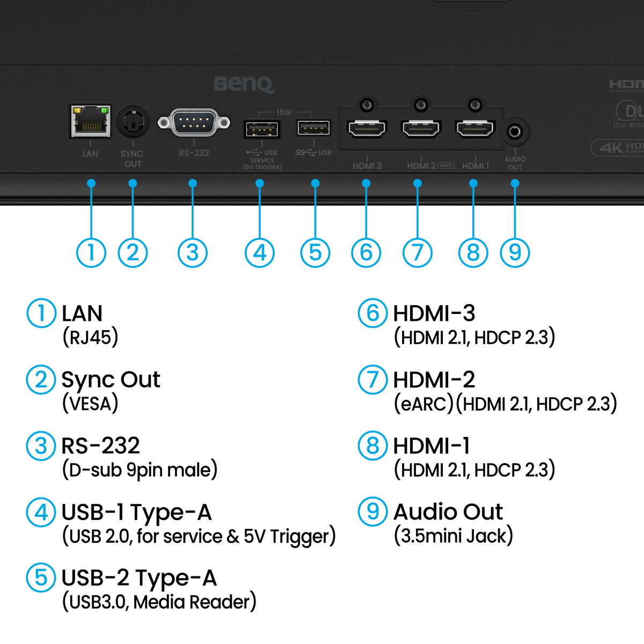The height and width of the screenshot is (644, 644).
Task: Click the "(RJ45)" legend description
Action: 90,338
